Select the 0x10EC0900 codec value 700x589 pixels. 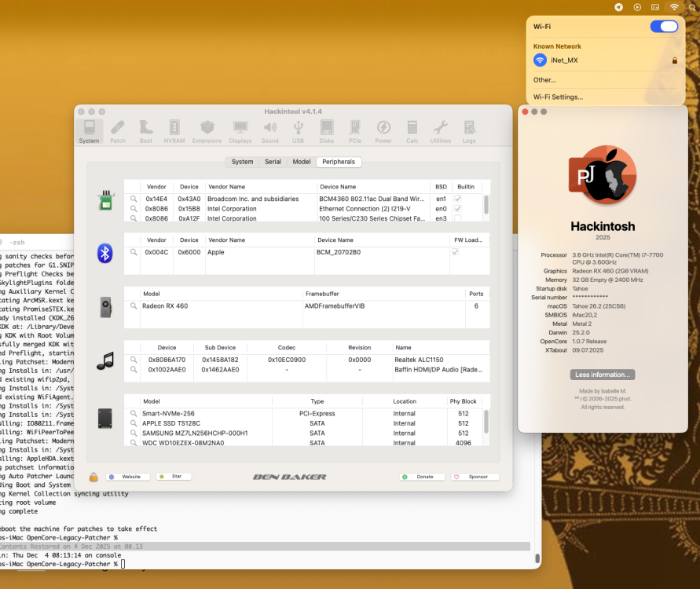[x=287, y=360]
